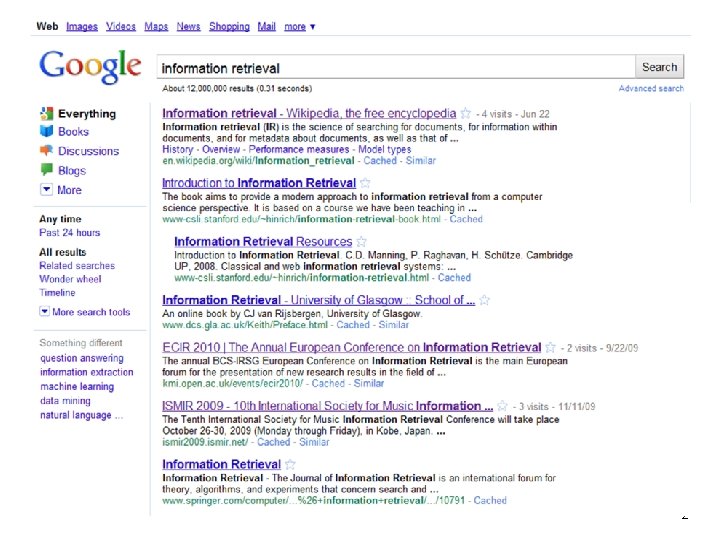This screenshot has width=720, height=540.
Task: Open the Shopping tab in top navigation
Action: click(229, 27)
